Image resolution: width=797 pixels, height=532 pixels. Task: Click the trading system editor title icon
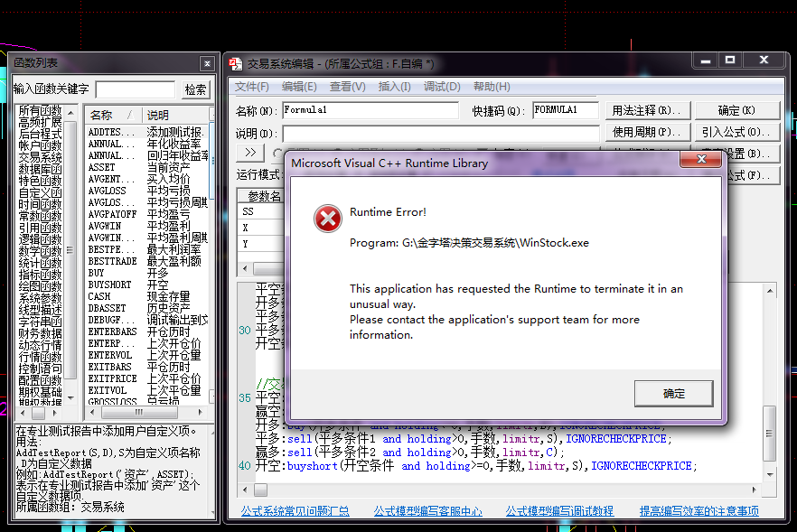coord(236,64)
